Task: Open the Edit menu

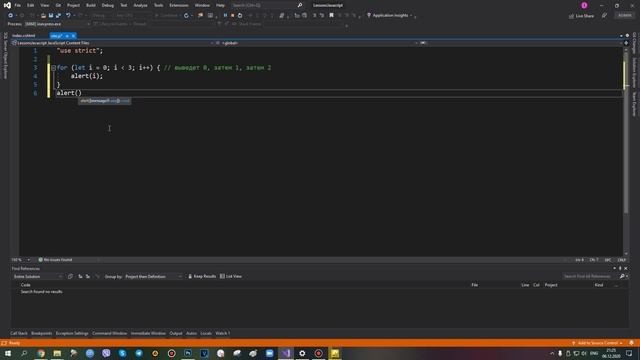Action: click(31, 5)
